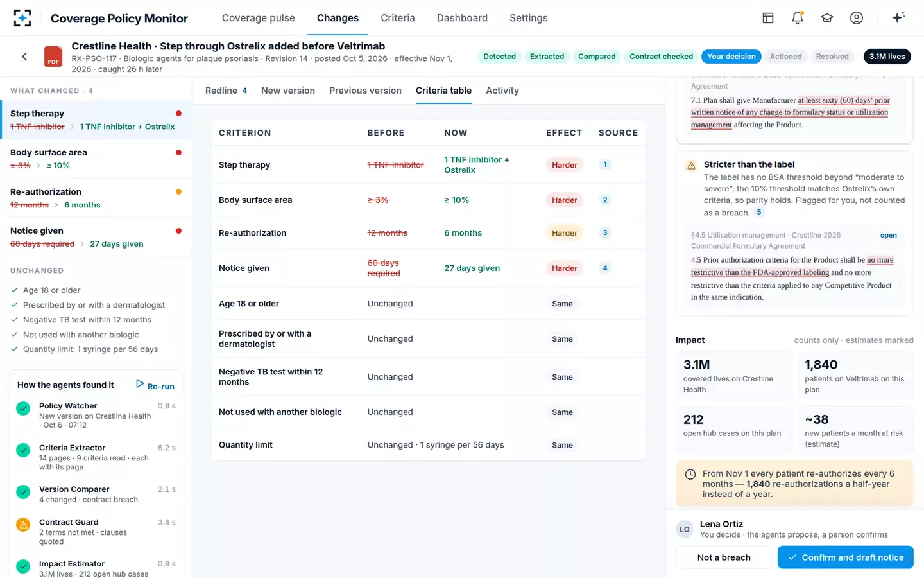Select Step therapy change in What Changed list
The height and width of the screenshot is (578, 924).
point(96,120)
